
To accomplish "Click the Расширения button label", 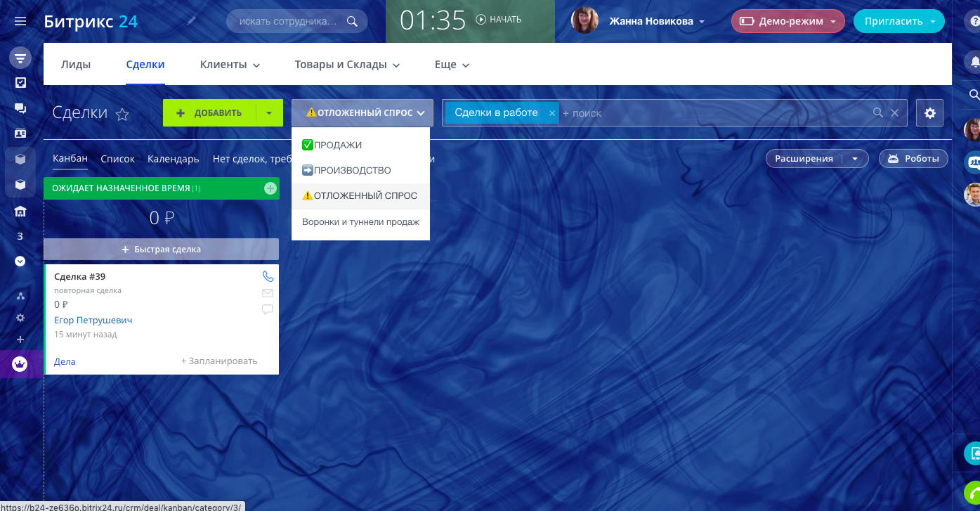I will pyautogui.click(x=804, y=159).
